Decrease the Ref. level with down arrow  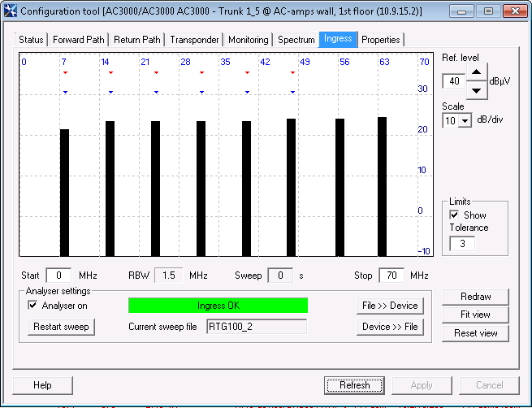(477, 90)
